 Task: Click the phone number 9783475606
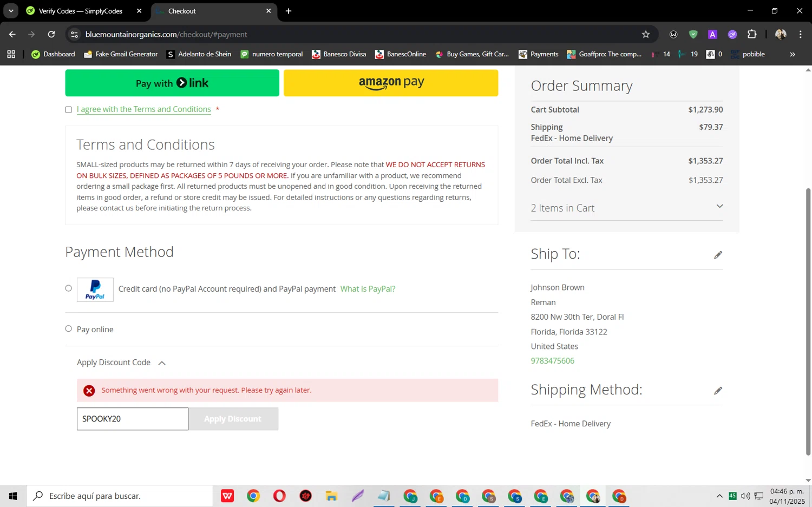(553, 361)
